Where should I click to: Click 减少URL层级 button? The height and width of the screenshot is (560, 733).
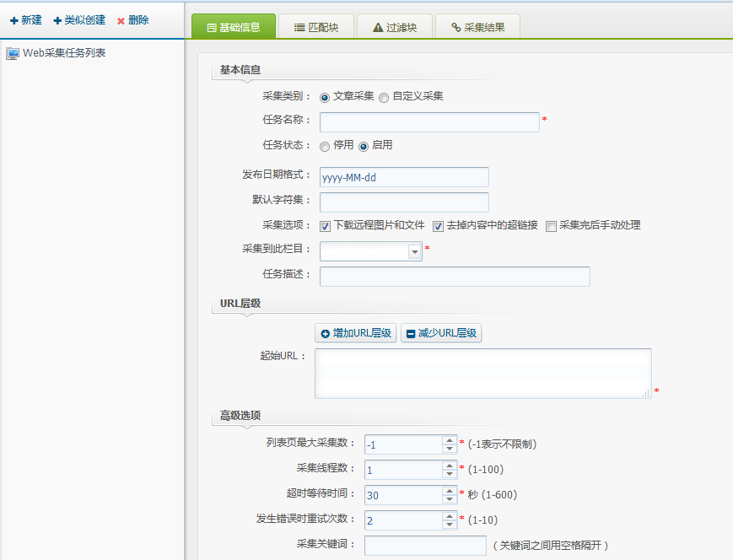pos(441,333)
